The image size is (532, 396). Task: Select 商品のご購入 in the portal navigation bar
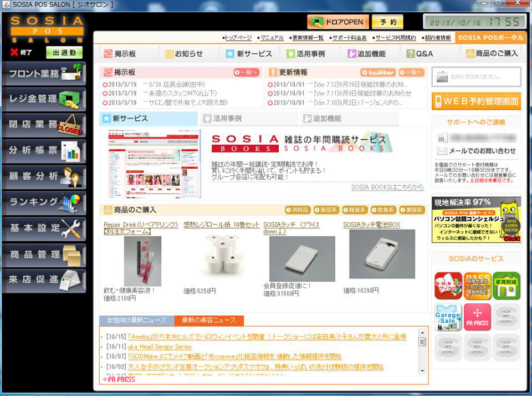(492, 54)
